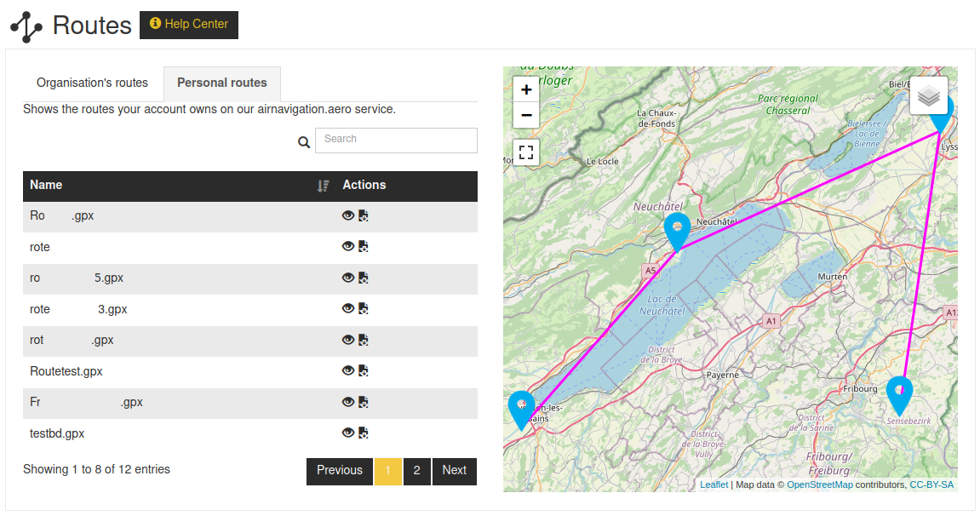Zoom in on the map
The image size is (980, 516).
pyautogui.click(x=526, y=90)
